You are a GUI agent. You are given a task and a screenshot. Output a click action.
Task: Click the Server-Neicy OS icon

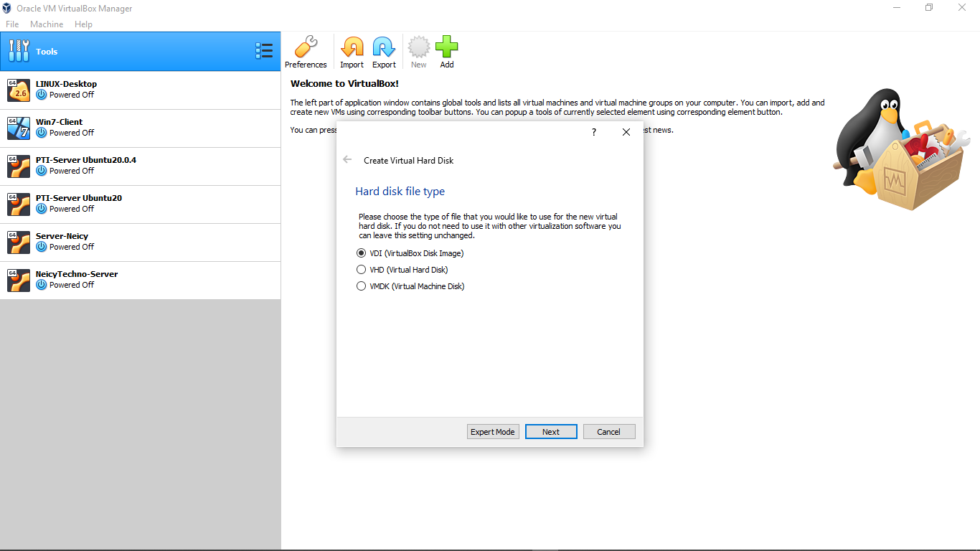click(19, 242)
